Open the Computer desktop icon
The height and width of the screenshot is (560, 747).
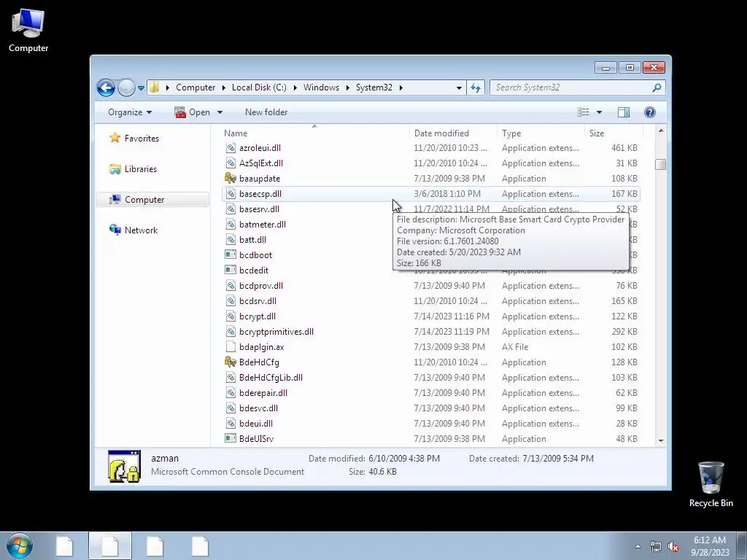coord(28,30)
